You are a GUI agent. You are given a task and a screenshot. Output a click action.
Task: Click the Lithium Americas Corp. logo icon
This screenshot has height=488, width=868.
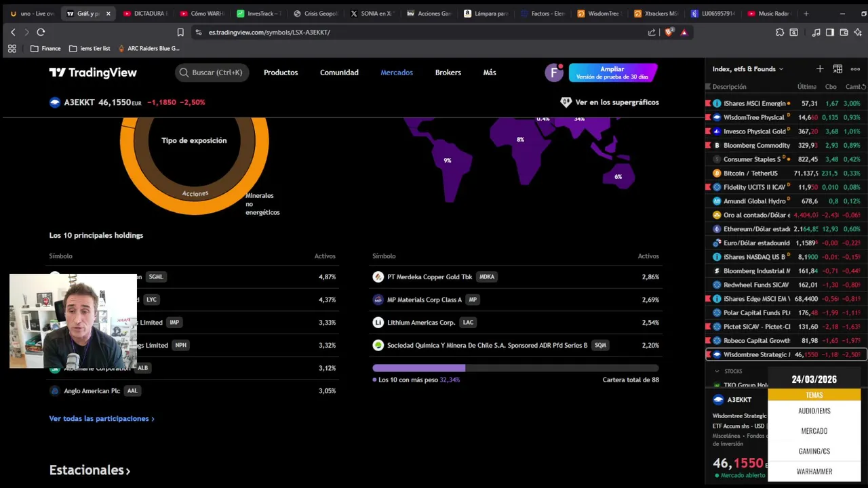pyautogui.click(x=378, y=323)
